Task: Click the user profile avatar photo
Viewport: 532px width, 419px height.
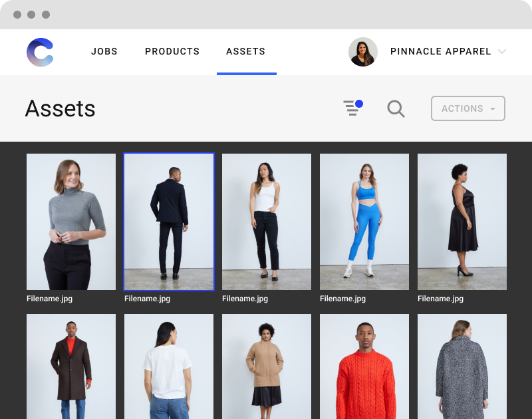Action: tap(363, 52)
